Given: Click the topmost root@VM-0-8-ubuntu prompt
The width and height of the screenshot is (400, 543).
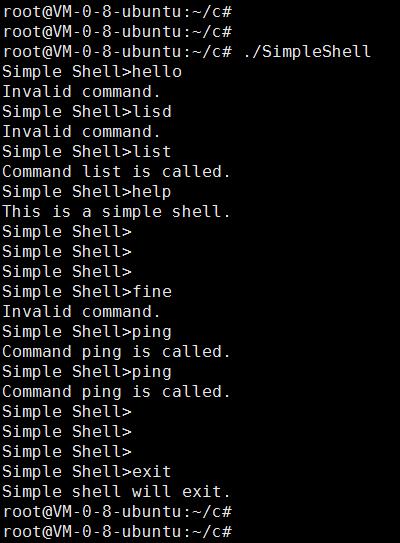Looking at the screenshot, I should pos(117,12).
